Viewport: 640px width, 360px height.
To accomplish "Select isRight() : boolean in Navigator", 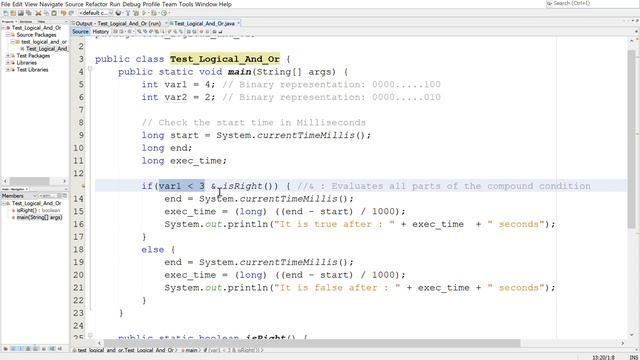I will click(x=38, y=210).
